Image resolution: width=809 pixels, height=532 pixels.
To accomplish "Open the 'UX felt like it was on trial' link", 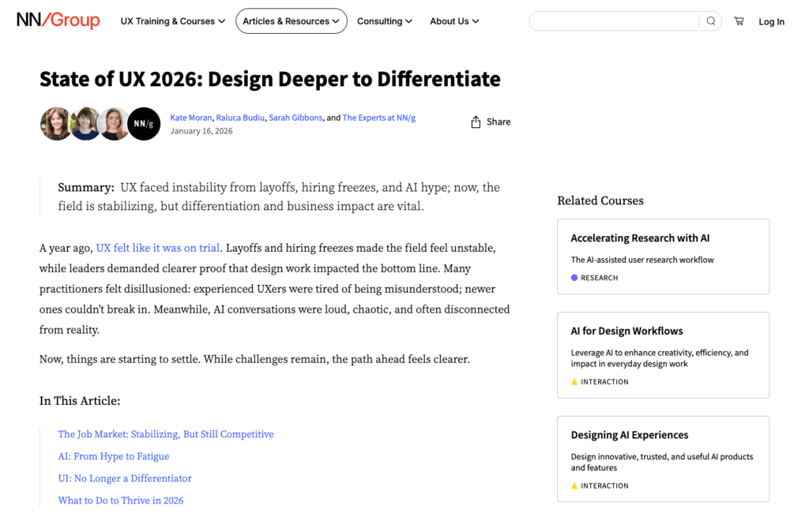I will [x=158, y=248].
